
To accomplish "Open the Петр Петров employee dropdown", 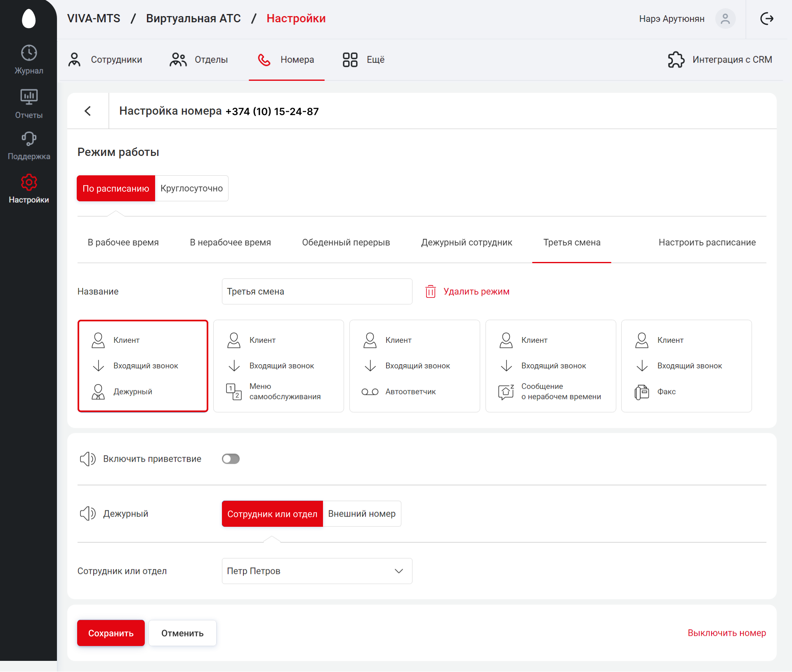I will tap(317, 571).
